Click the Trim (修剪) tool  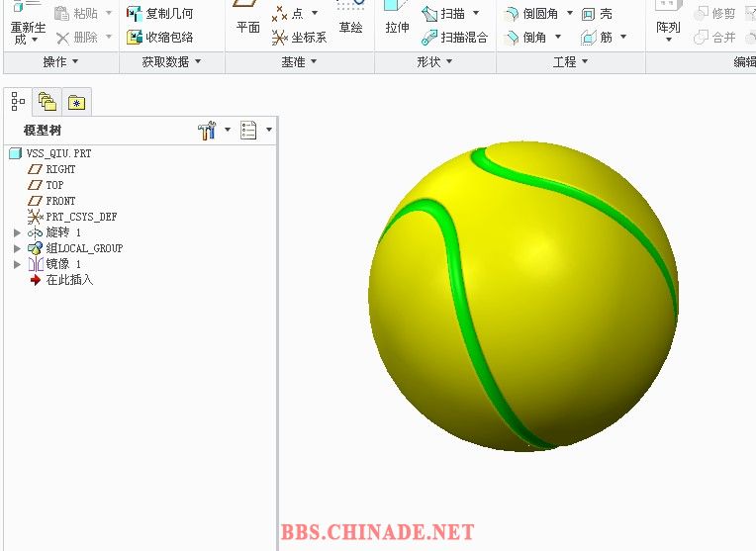tap(714, 14)
